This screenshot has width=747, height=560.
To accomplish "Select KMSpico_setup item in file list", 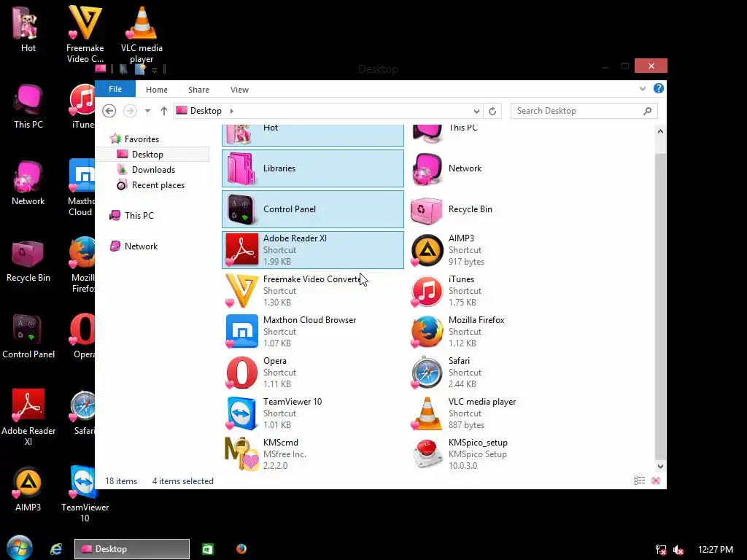I will pyautogui.click(x=498, y=454).
